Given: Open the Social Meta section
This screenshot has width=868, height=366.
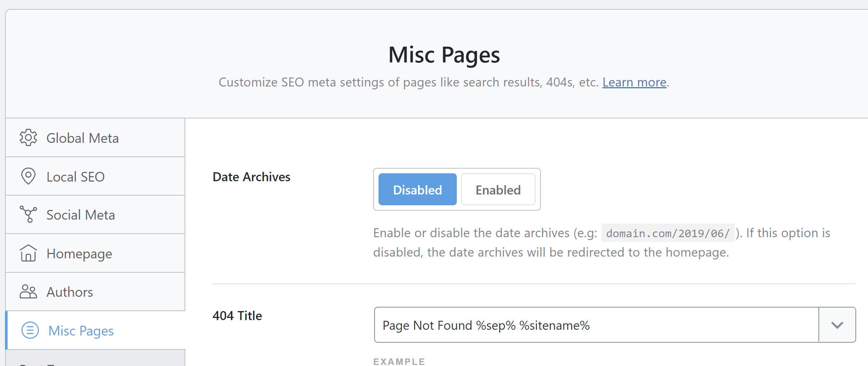Looking at the screenshot, I should coord(80,214).
